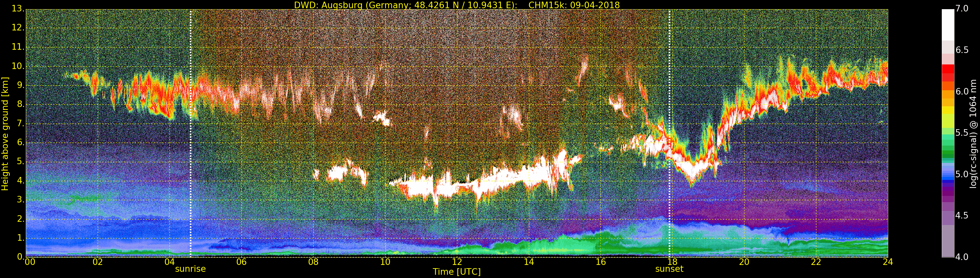Image resolution: width=980 pixels, height=278 pixels.
Task: Click the 'sunset' label below the time axis
Action: [669, 269]
